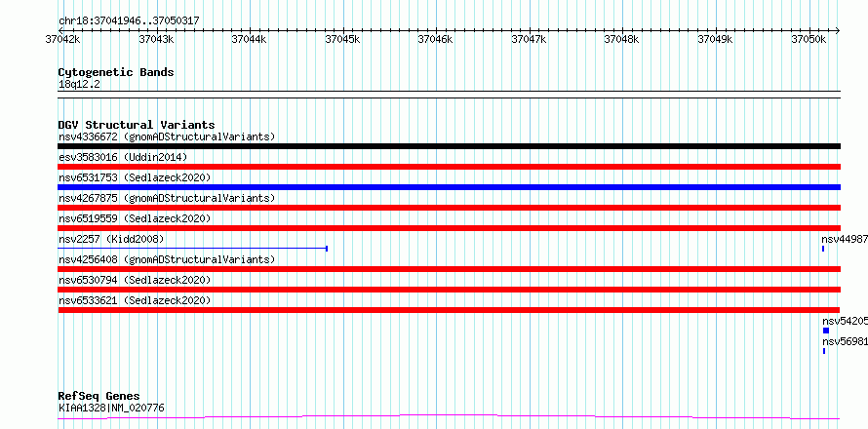Click the RefSeq Genes track title
Screen dimensions: 868x429
point(99,397)
